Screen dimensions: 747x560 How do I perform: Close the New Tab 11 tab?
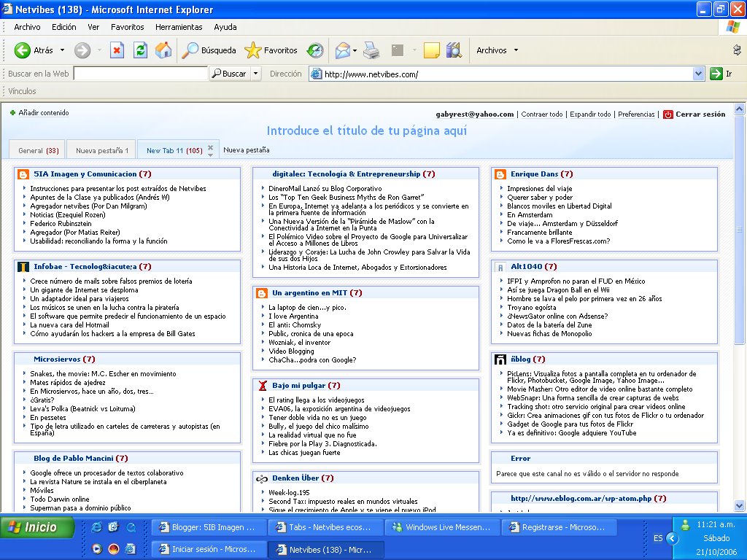tap(211, 147)
